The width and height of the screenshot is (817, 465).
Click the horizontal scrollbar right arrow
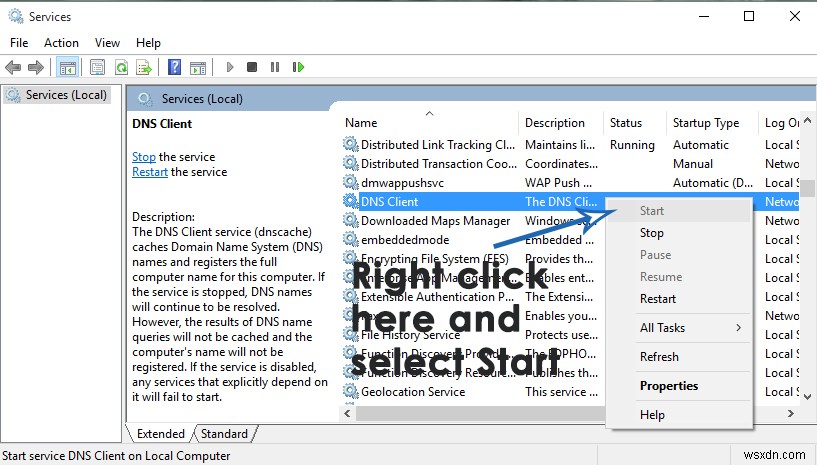pos(790,413)
